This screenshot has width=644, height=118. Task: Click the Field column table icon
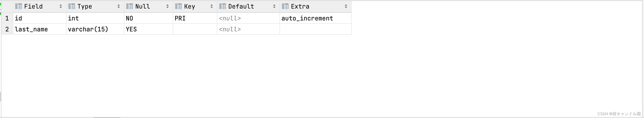[19, 6]
